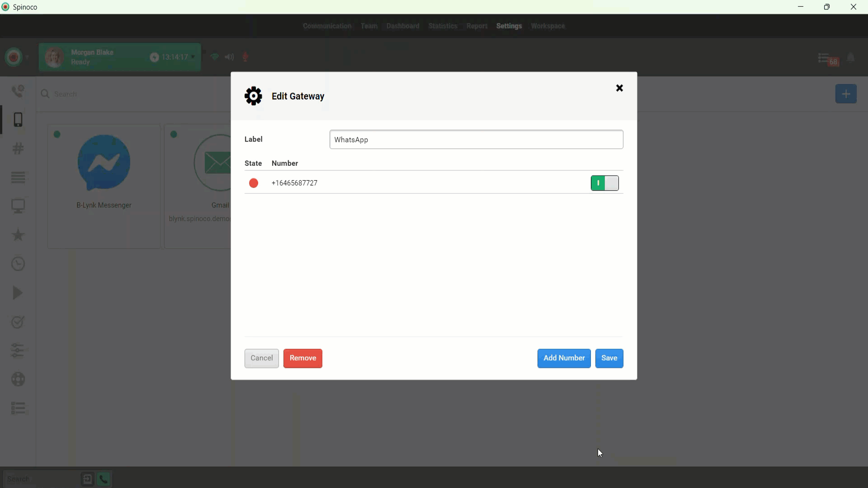This screenshot has width=868, height=488.
Task: Open dropdown next to Spinoco logo
Action: click(x=27, y=57)
